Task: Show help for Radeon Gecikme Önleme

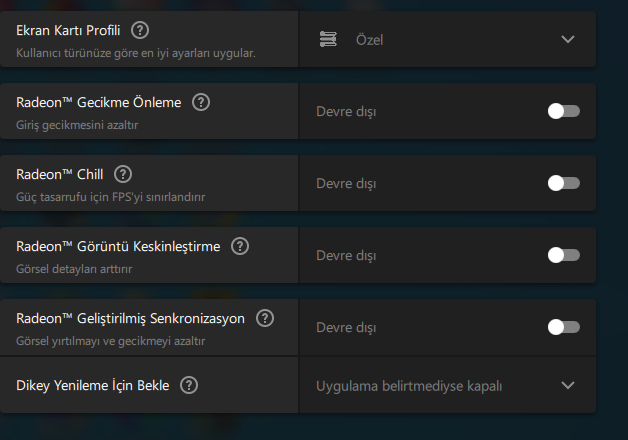Action: pyautogui.click(x=201, y=102)
